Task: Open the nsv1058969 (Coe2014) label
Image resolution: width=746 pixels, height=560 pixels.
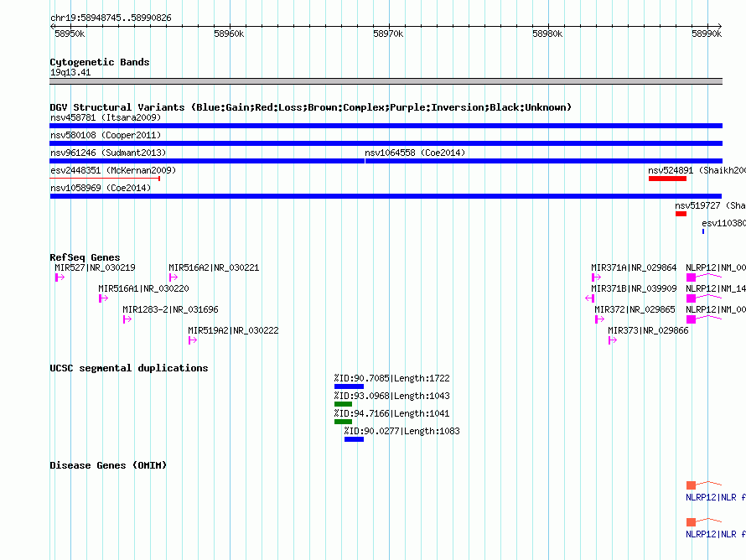Action: coord(101,188)
